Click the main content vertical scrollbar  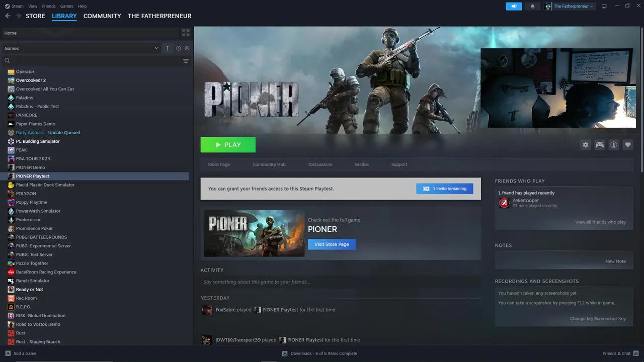[641, 101]
